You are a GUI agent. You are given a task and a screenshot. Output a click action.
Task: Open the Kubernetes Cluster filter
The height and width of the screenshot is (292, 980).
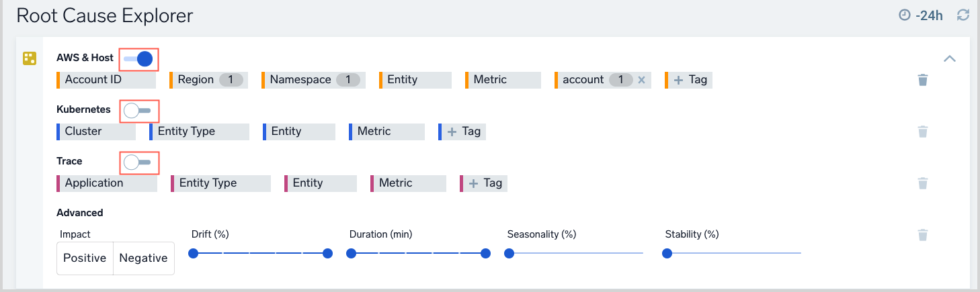pyautogui.click(x=96, y=132)
